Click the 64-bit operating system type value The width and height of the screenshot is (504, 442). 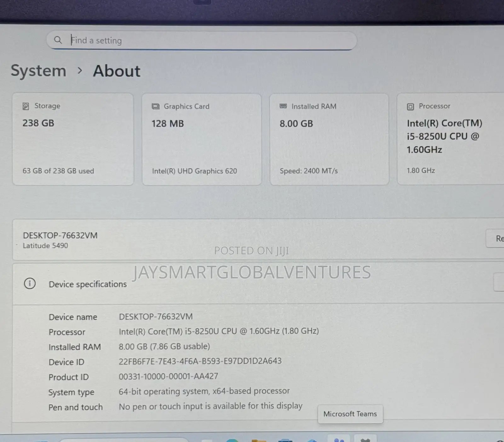(204, 391)
